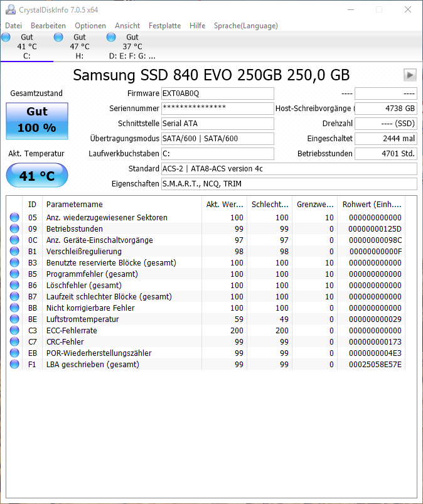423x504 pixels.
Task: Click the Eigenschaften field S.M.A.R.T., NCQ, TRIM
Action: pyautogui.click(x=289, y=184)
